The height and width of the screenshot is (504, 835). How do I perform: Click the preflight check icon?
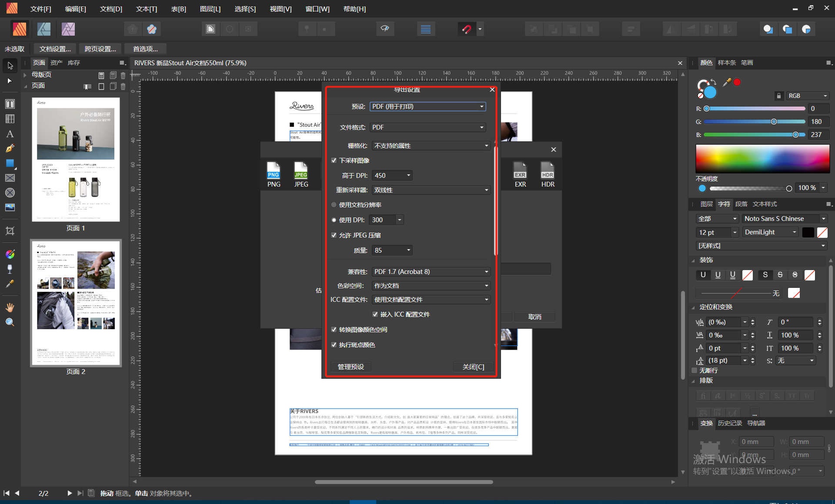tap(385, 29)
